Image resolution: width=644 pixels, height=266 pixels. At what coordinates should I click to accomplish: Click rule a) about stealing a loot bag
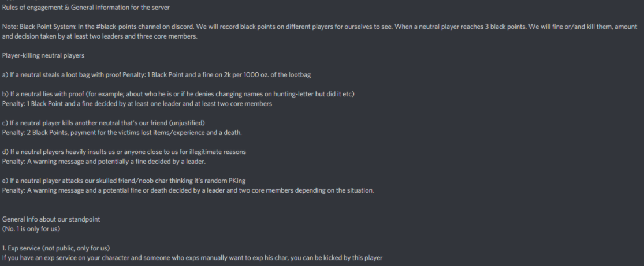159,74
